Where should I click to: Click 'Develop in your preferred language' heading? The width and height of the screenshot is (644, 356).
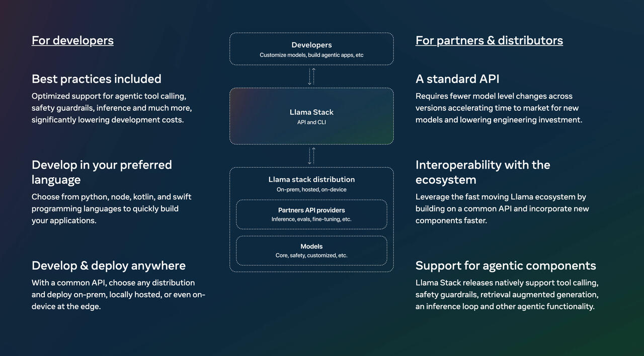[x=102, y=172]
